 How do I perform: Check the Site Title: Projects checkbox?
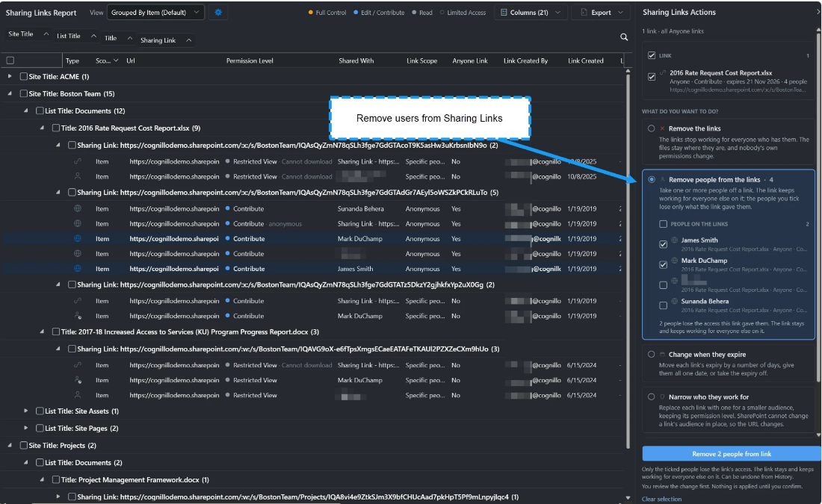pos(24,445)
